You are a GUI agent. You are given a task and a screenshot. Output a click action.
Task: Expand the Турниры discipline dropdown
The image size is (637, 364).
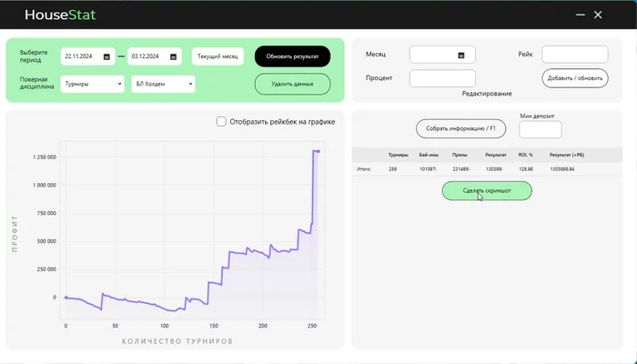93,84
